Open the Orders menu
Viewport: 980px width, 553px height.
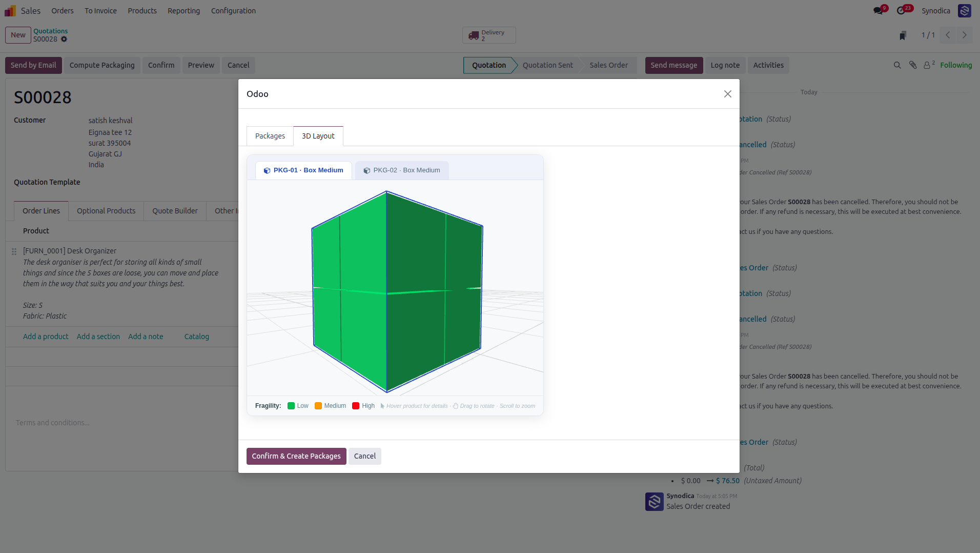[63, 11]
